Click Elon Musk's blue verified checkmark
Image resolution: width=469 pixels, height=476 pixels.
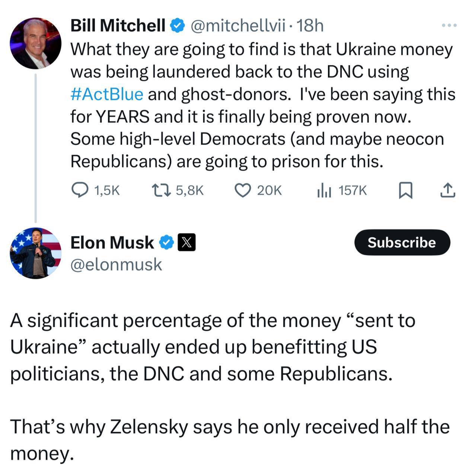pyautogui.click(x=166, y=243)
